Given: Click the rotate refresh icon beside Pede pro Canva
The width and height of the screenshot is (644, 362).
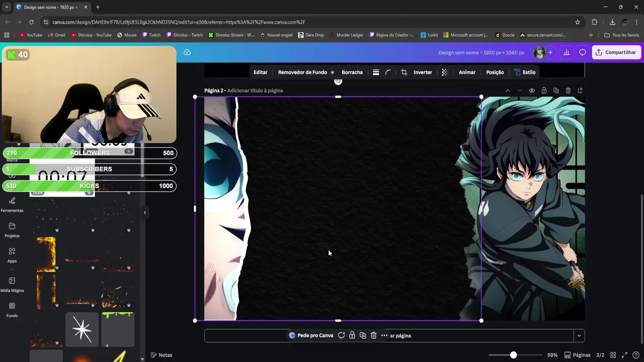Looking at the screenshot, I should click(x=341, y=335).
